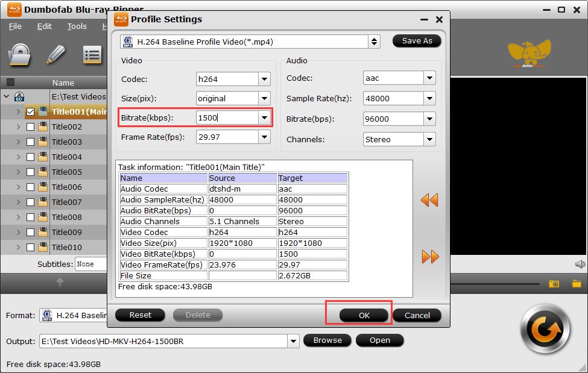The image size is (588, 373).
Task: Click the Open output folder button
Action: pos(380,340)
